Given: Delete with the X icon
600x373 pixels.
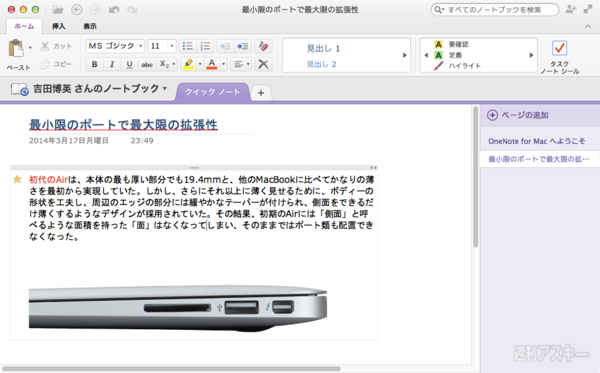Looking at the screenshot, I should pyautogui.click(x=263, y=64).
